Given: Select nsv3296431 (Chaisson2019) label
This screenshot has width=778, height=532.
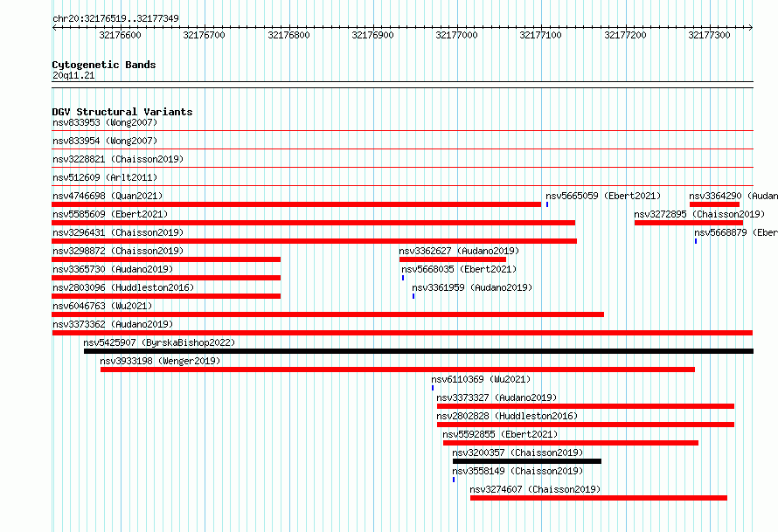Looking at the screenshot, I should pos(118,232).
